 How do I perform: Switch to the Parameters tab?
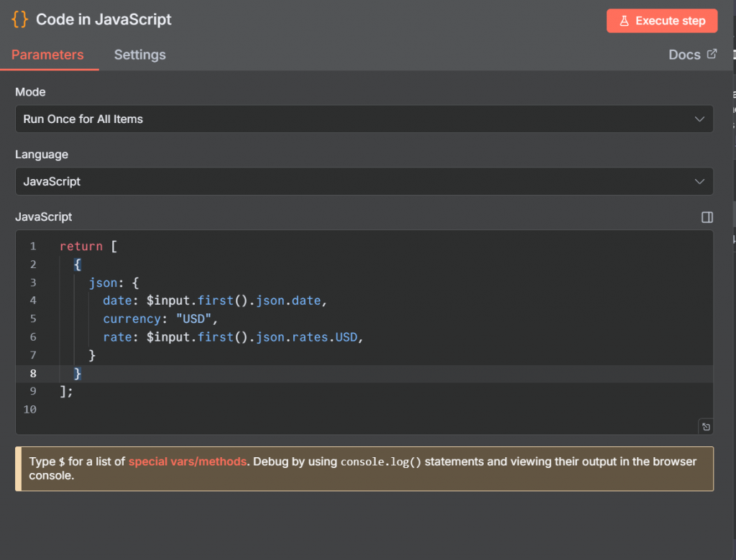pyautogui.click(x=47, y=55)
